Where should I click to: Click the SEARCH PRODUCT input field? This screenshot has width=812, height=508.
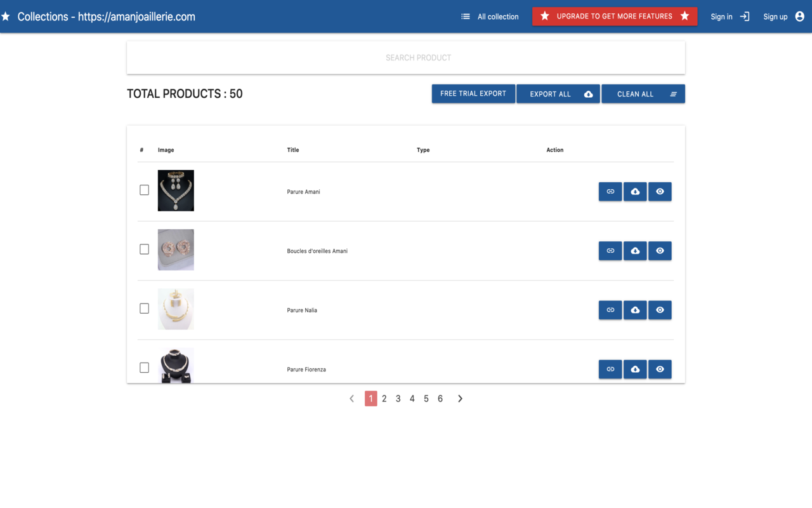[418, 57]
